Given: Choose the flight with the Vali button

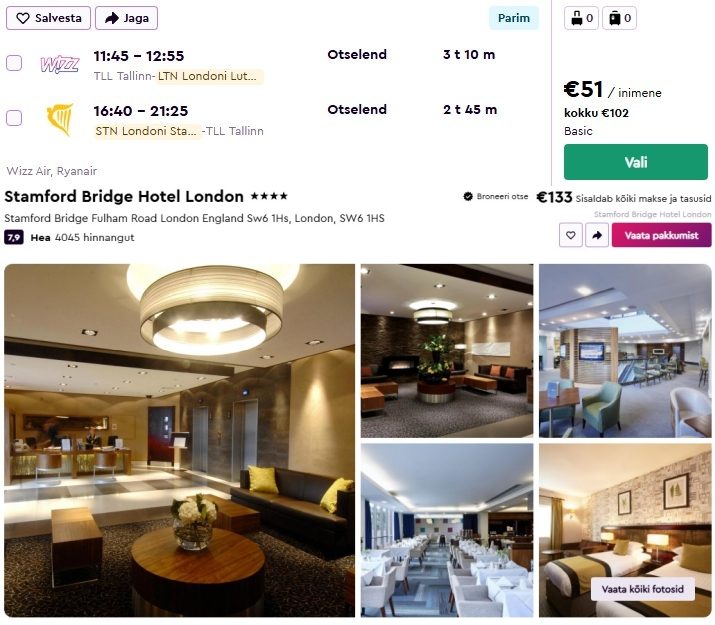Looking at the screenshot, I should tap(636, 162).
